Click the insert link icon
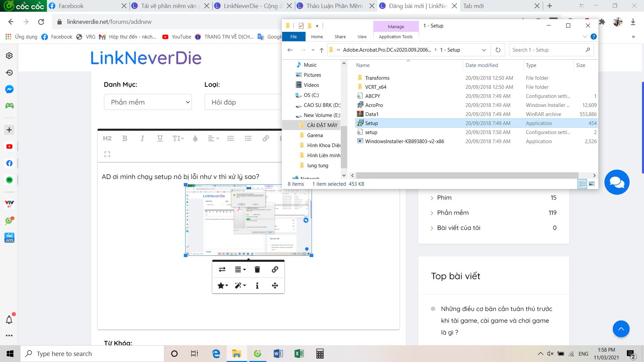Viewport: 644px width, 362px height. 265,138
